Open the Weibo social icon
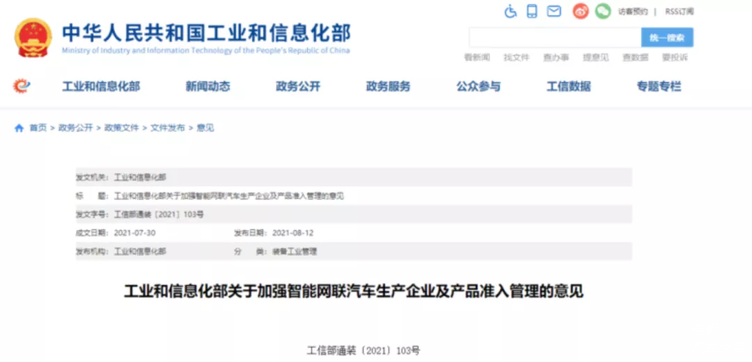 tap(580, 11)
